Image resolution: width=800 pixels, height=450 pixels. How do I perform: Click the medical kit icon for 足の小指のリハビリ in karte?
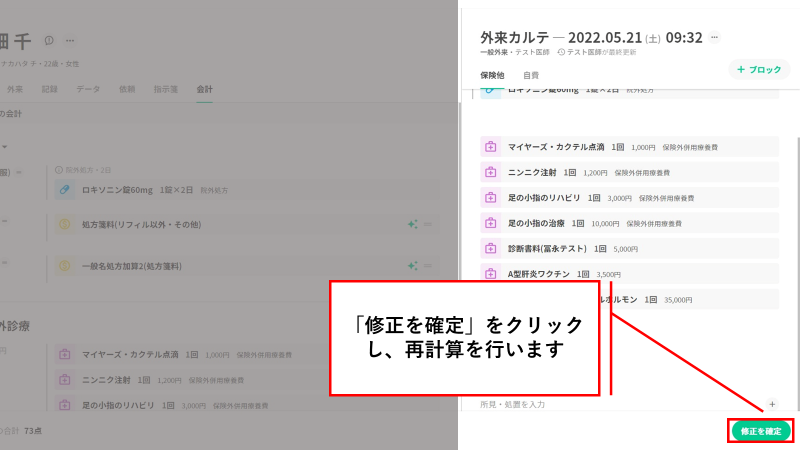pyautogui.click(x=490, y=198)
